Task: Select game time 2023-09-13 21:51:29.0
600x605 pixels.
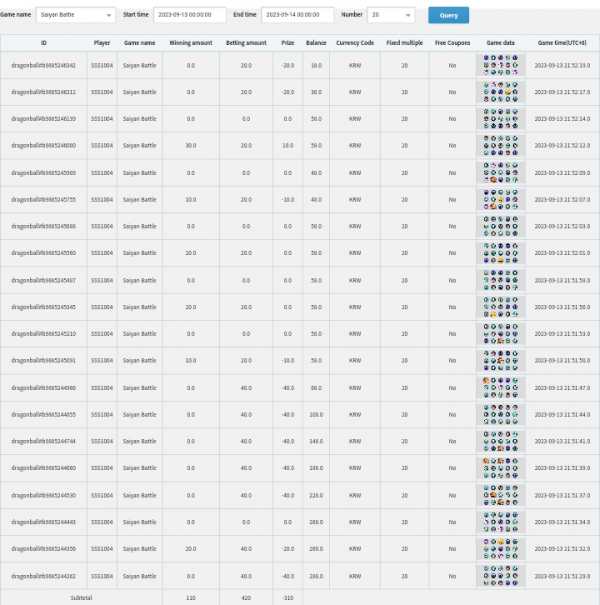Action: 562,576
